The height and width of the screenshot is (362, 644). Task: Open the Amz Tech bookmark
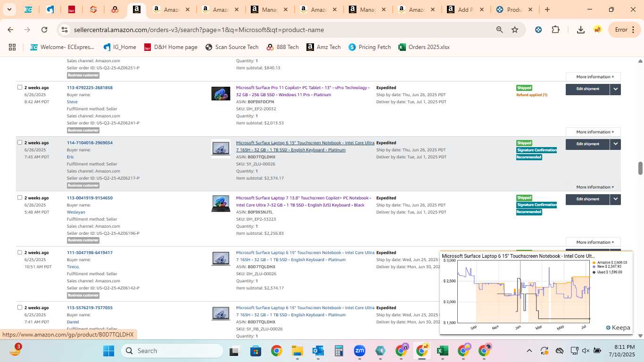tap(323, 47)
